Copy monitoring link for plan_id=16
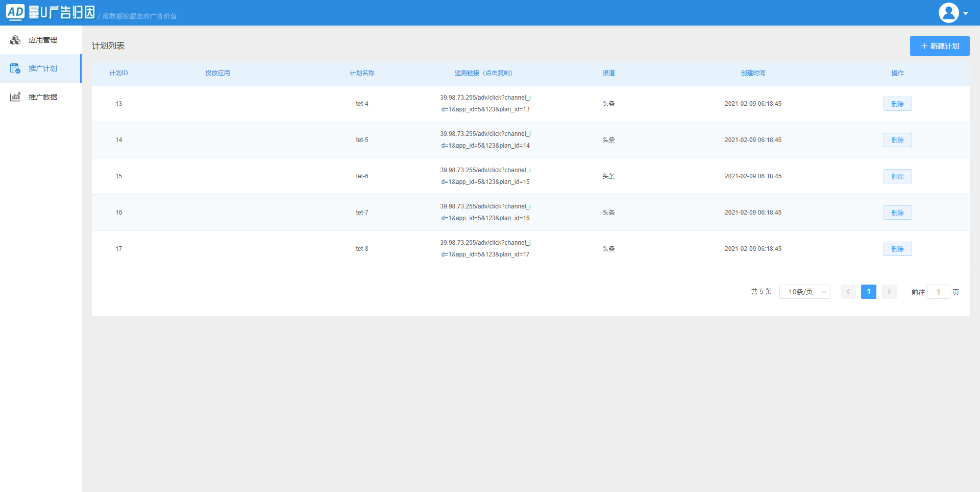 pos(485,212)
